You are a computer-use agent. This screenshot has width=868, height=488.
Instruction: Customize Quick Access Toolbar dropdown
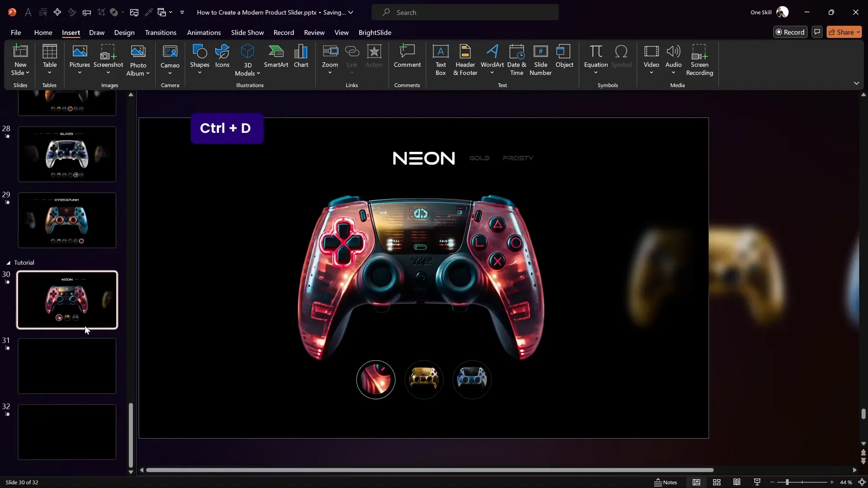pos(182,12)
